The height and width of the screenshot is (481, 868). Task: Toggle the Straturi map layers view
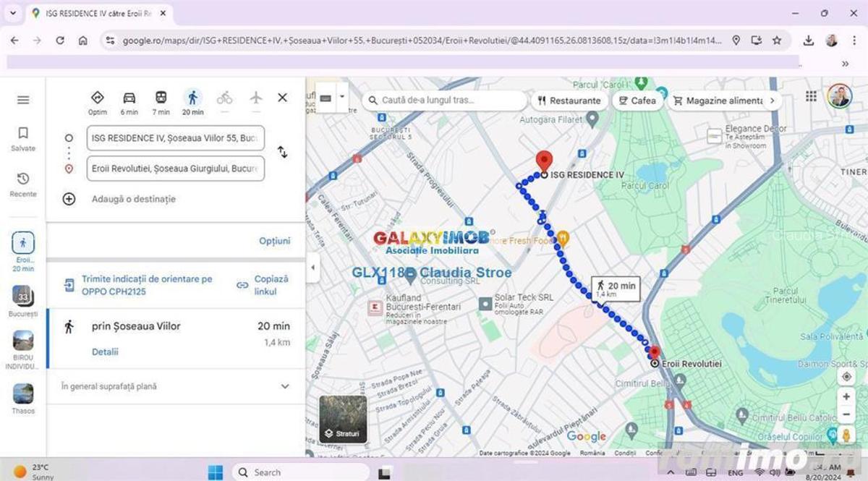(343, 420)
